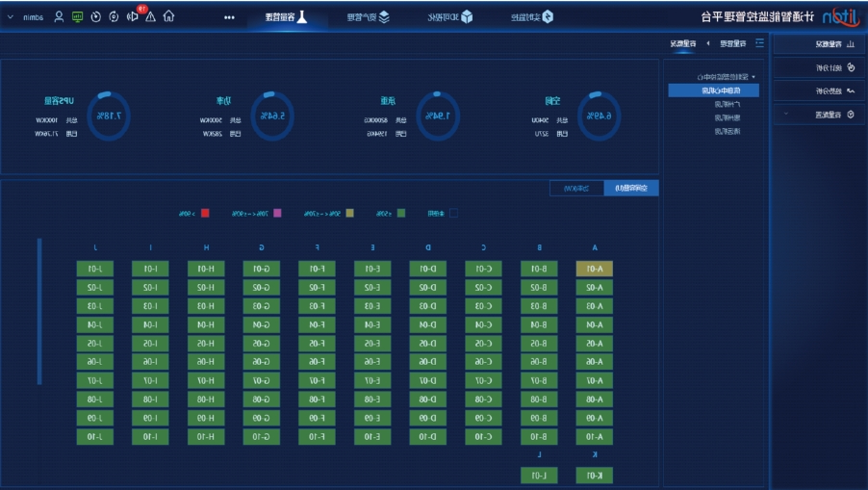Screen dimensions: 868x490
Task: Click the user profile icon
Action: point(60,16)
